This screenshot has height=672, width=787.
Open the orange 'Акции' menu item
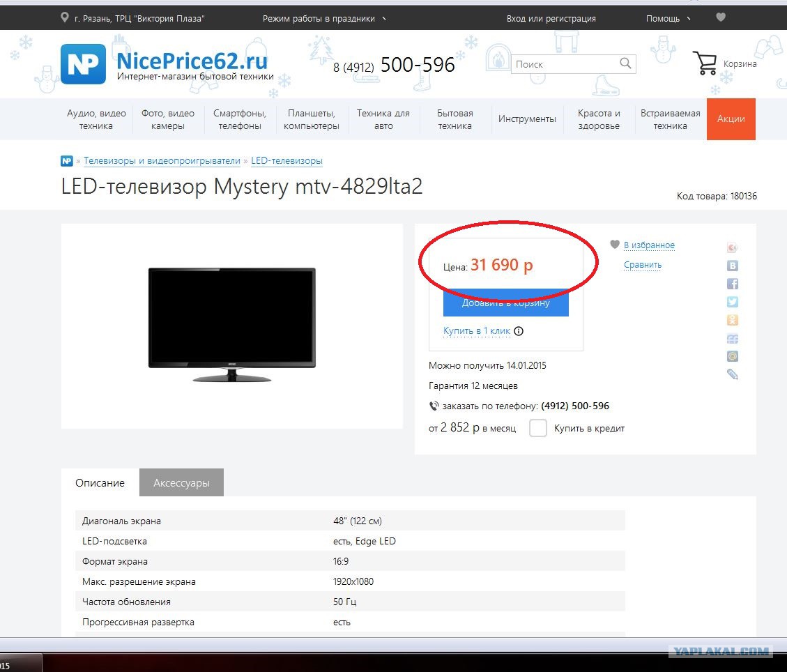(731, 119)
